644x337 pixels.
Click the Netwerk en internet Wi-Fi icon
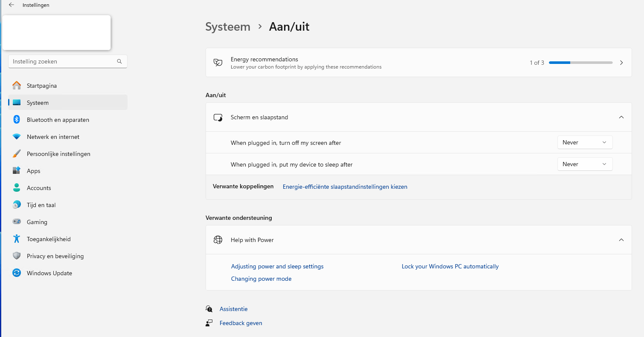(17, 137)
